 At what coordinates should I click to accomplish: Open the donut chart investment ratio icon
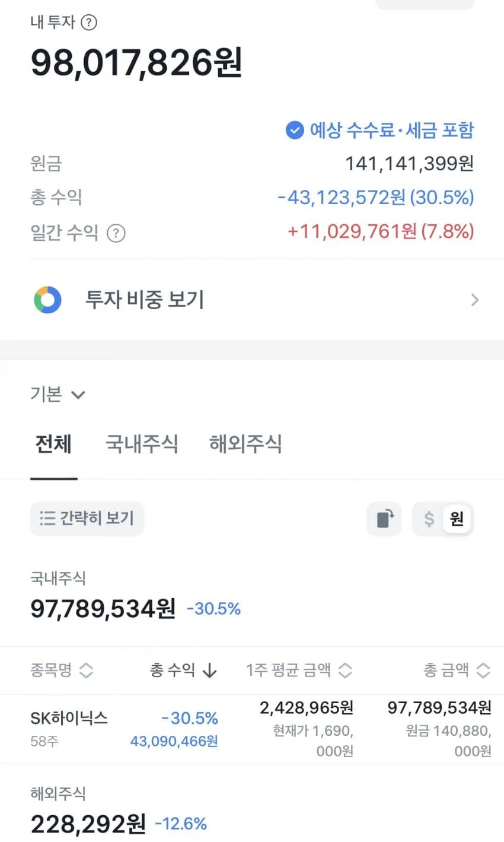47,300
